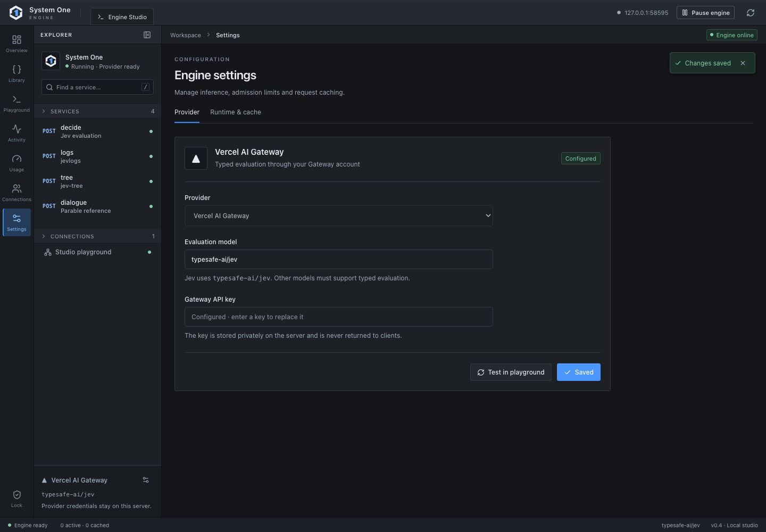Click v0.4 · Local studio text
Viewport: 766px width, 532px height.
pyautogui.click(x=735, y=525)
